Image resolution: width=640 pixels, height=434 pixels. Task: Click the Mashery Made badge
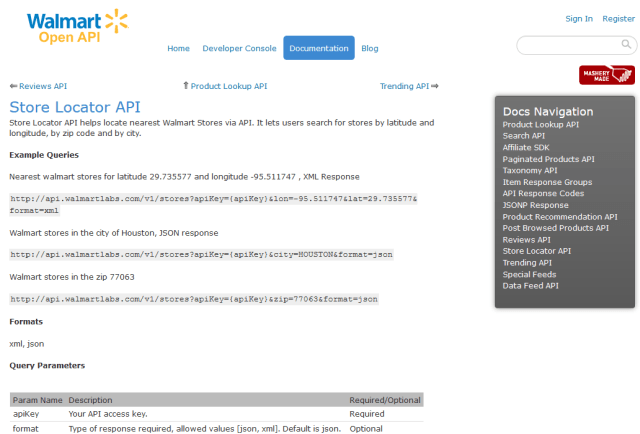(607, 75)
